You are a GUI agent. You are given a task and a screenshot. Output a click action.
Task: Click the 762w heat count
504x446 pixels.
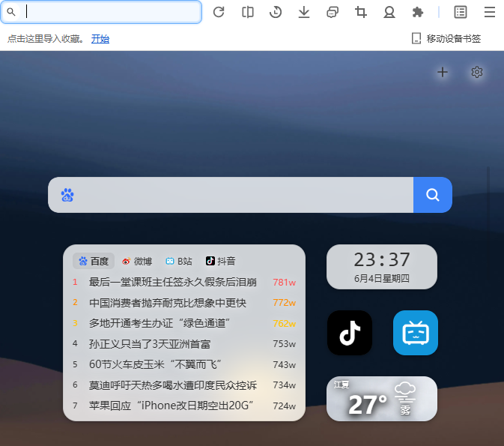click(284, 323)
